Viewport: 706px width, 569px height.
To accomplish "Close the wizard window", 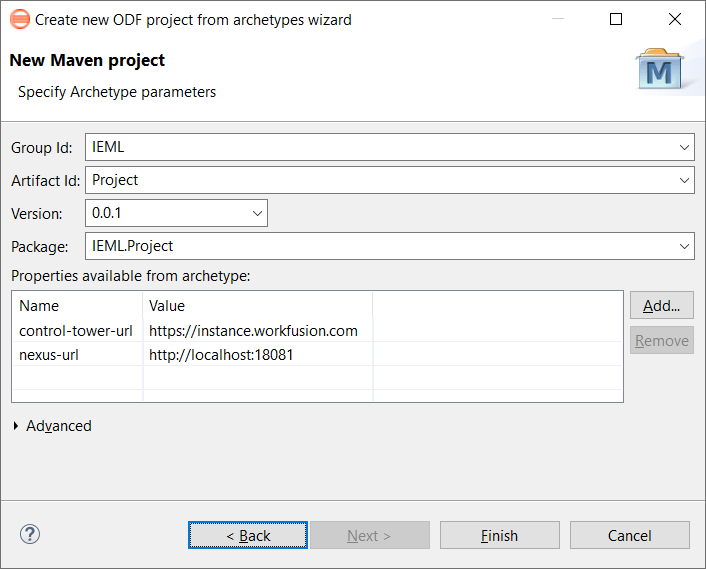I will 674,19.
